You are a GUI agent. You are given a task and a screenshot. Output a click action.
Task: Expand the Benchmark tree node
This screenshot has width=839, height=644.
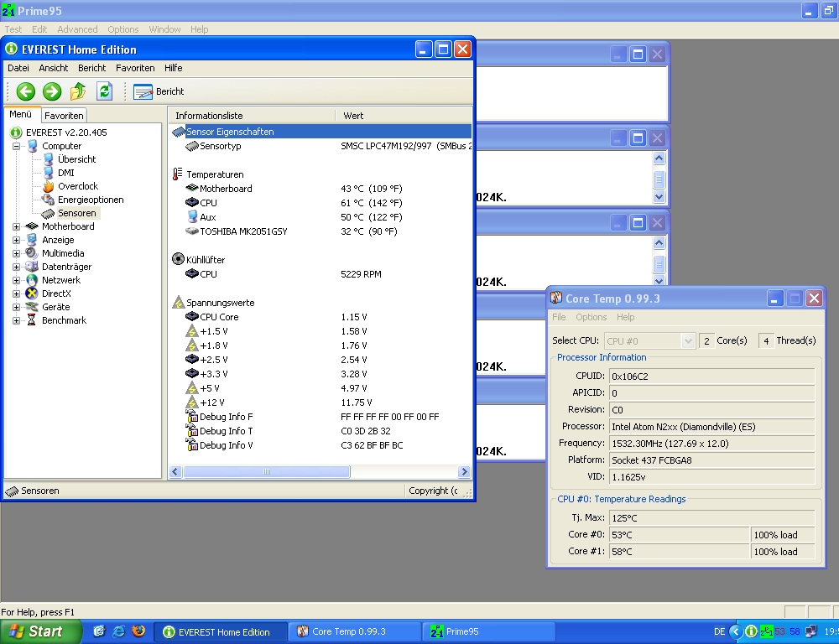pyautogui.click(x=16, y=320)
